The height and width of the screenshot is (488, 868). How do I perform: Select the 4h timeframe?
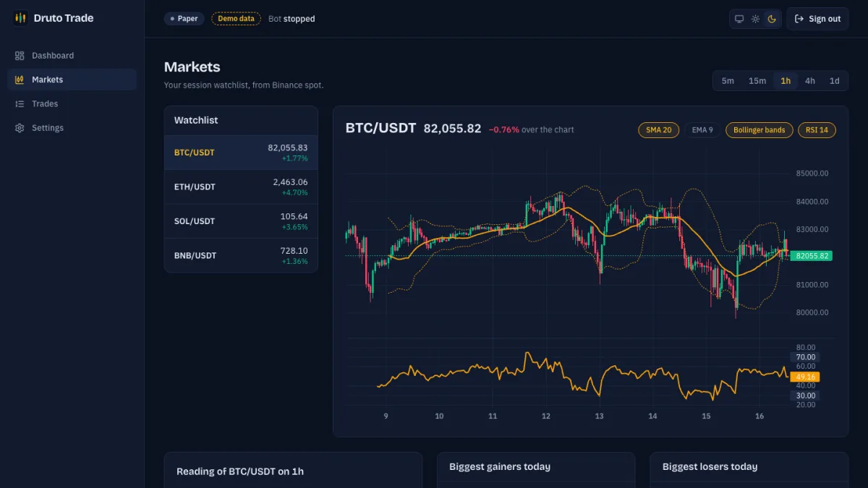tap(810, 81)
